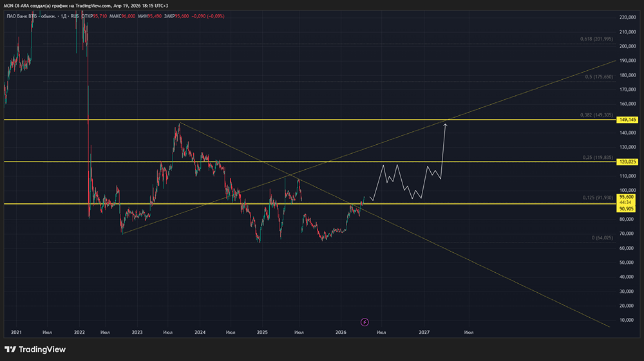Click the МАКС 96,000 high value
The image size is (644, 361).
(x=122, y=17)
